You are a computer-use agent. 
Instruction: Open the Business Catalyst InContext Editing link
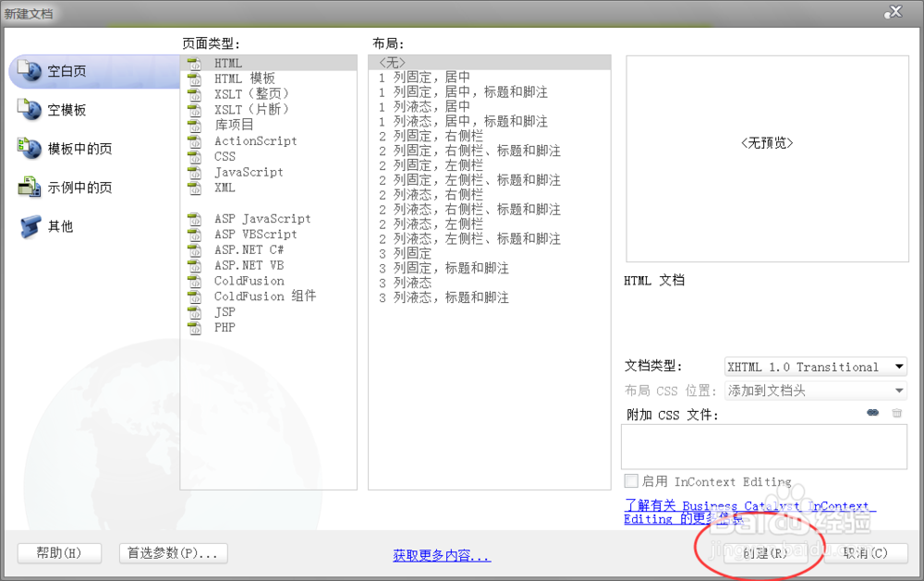(x=749, y=512)
